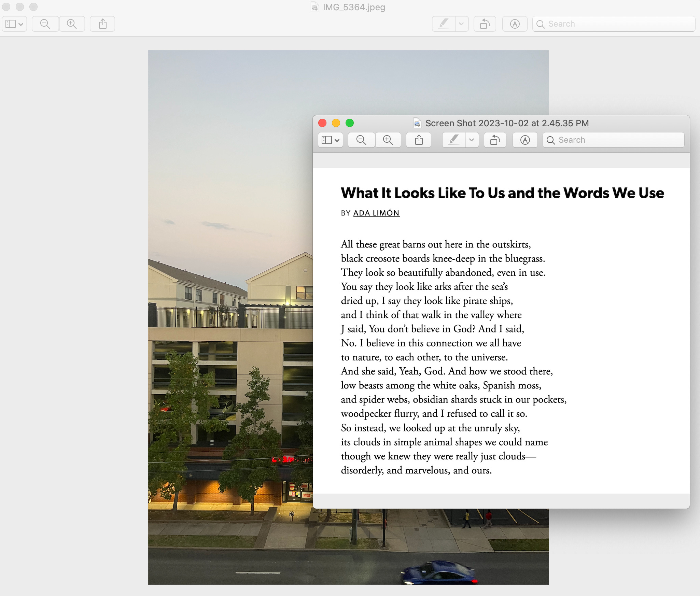Expand highlight options arrow in background window
The height and width of the screenshot is (596, 700).
tap(461, 24)
